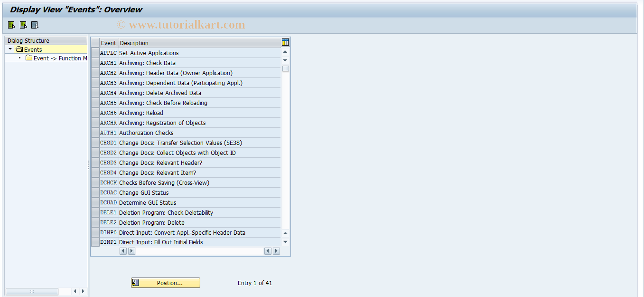Click Dialog Structure horizontal scrollbar thumb
Image resolution: width=644 pixels, height=297 pixels.
click(x=32, y=291)
